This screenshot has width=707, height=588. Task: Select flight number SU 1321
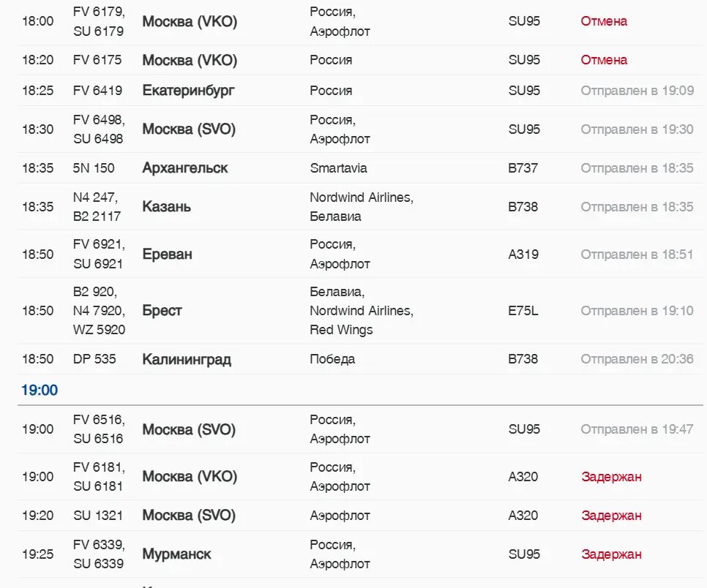tap(97, 516)
